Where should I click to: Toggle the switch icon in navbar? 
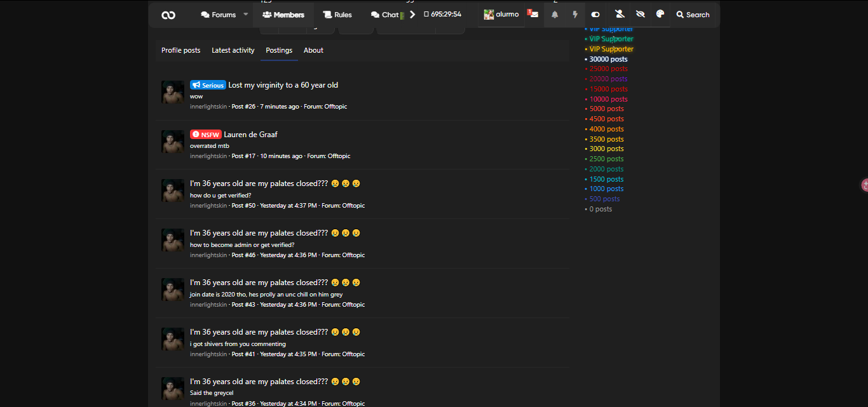(595, 15)
